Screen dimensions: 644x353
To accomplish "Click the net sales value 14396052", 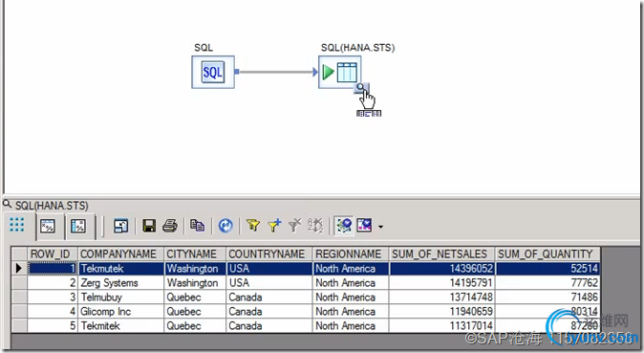I will coord(442,269).
